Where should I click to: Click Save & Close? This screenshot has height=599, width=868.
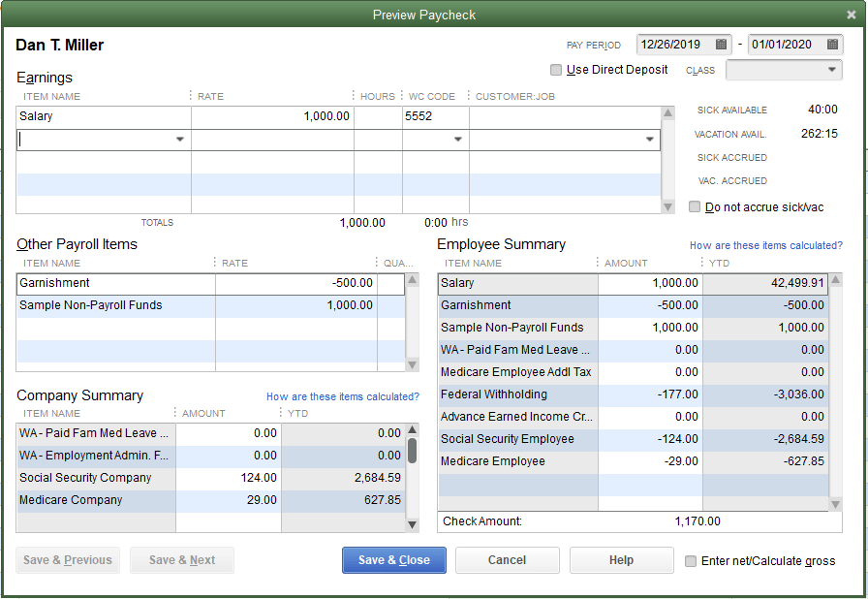tap(393, 560)
